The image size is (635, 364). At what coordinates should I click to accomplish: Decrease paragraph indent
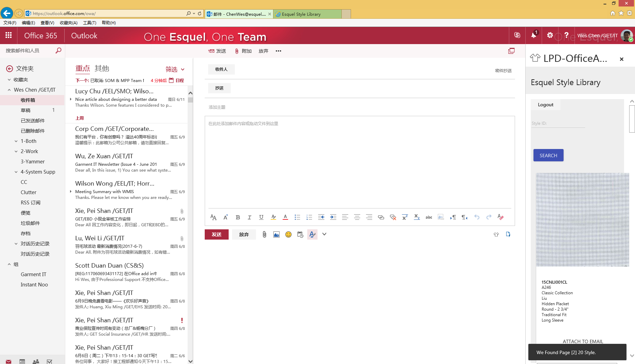pos(321,217)
